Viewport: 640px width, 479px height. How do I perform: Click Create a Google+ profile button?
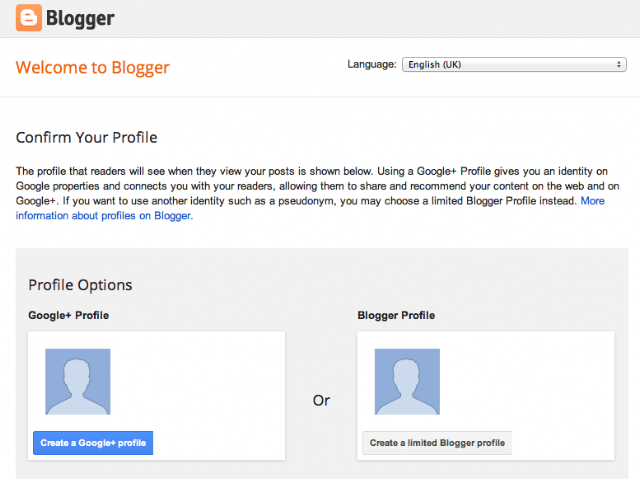pos(93,443)
